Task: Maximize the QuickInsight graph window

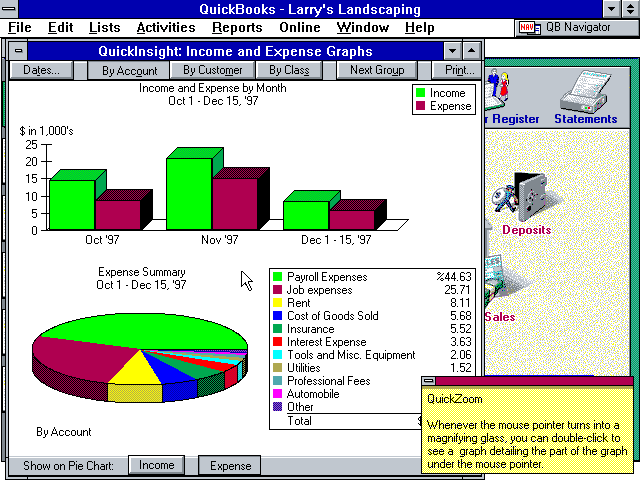Action: pyautogui.click(x=472, y=51)
